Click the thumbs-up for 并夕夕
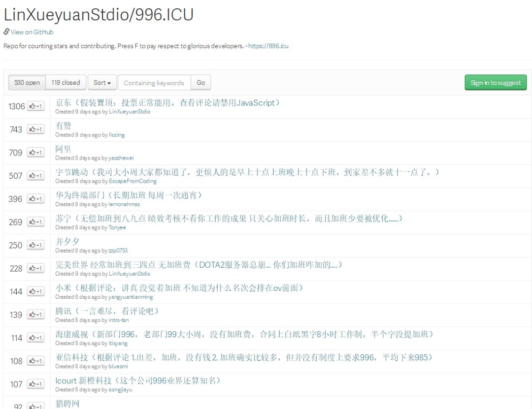The width and height of the screenshot is (532, 409). (x=35, y=245)
